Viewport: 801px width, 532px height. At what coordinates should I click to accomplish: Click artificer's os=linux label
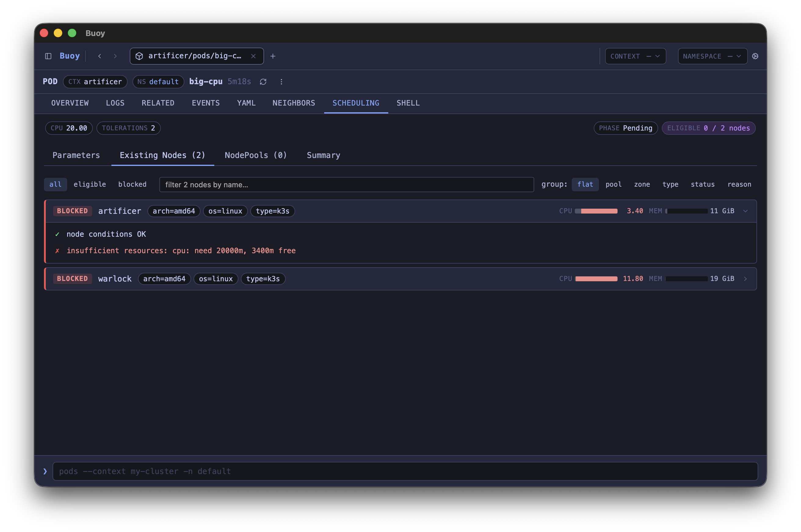pyautogui.click(x=225, y=211)
